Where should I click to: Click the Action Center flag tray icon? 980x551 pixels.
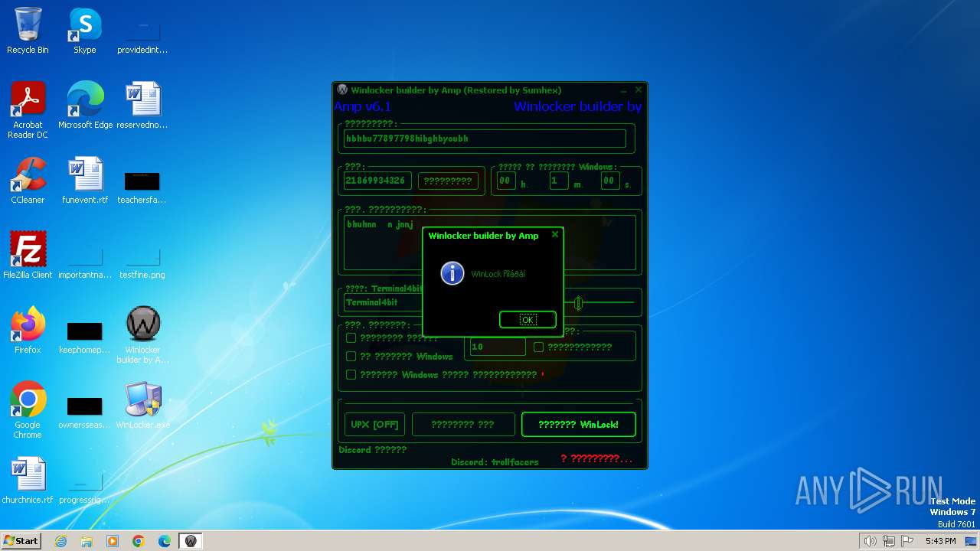(x=907, y=541)
